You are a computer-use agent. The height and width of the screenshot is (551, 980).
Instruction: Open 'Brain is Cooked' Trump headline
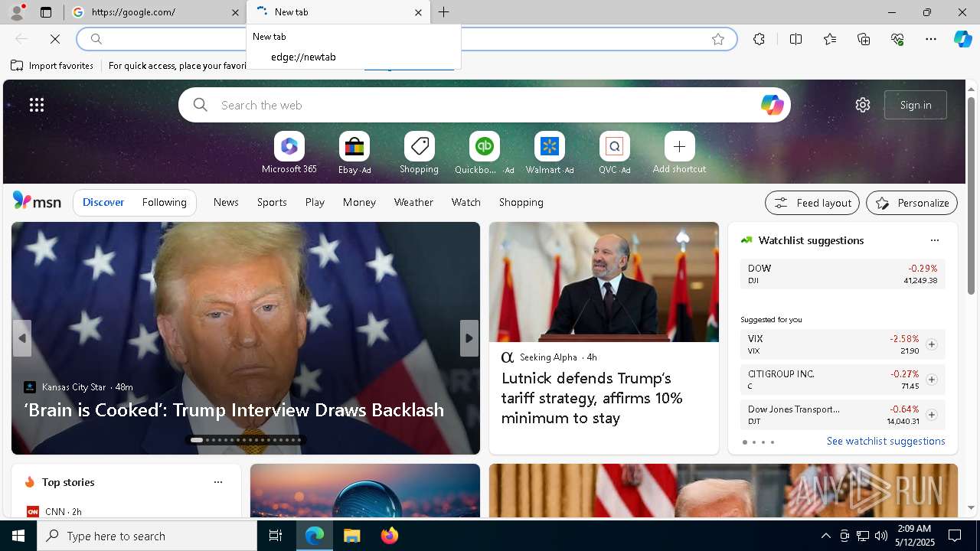[234, 410]
